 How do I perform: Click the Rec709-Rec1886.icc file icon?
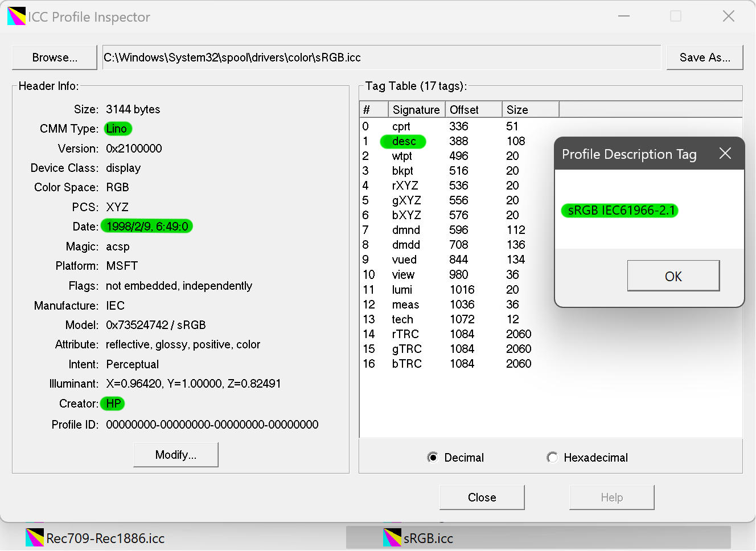35,538
